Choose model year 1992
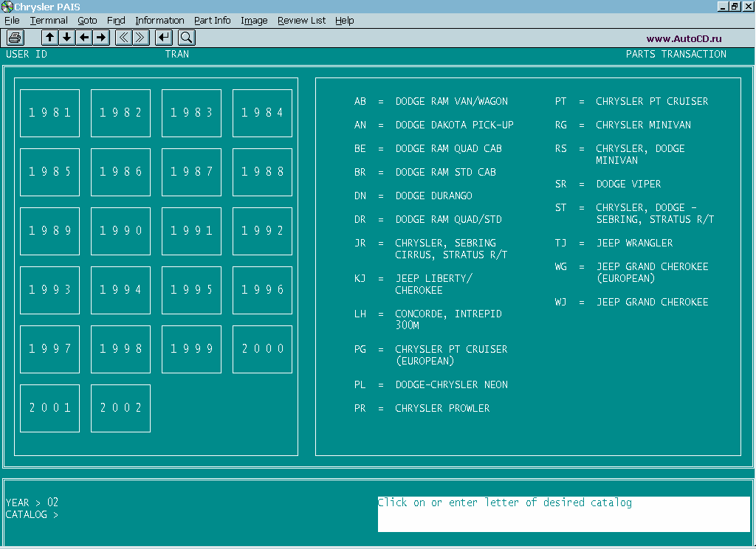The height and width of the screenshot is (549, 756). (262, 231)
